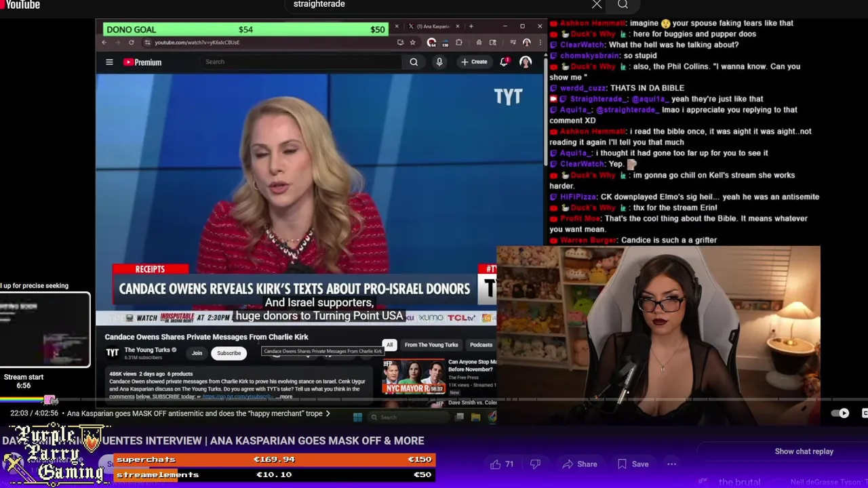868x488 pixels.
Task: Click the Windows taskbar Search box
Action: coord(409,418)
